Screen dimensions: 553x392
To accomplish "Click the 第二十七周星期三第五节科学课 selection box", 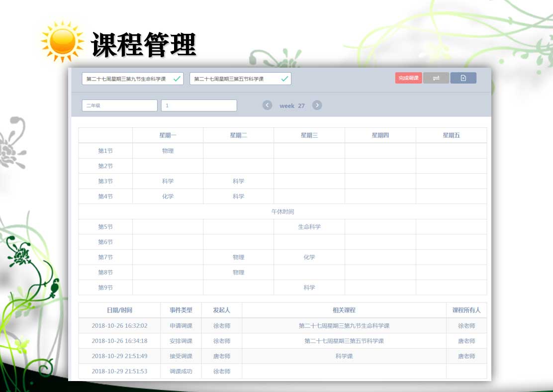I will (234, 79).
